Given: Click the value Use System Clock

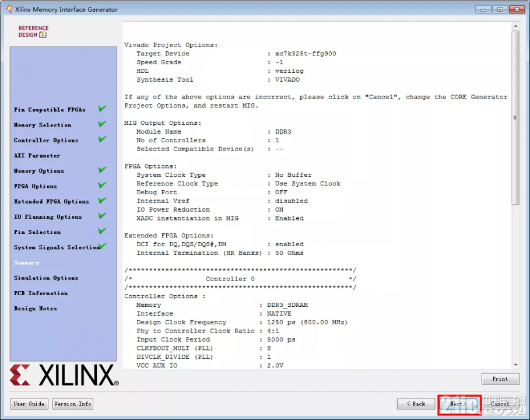Looking at the screenshot, I should point(308,184).
